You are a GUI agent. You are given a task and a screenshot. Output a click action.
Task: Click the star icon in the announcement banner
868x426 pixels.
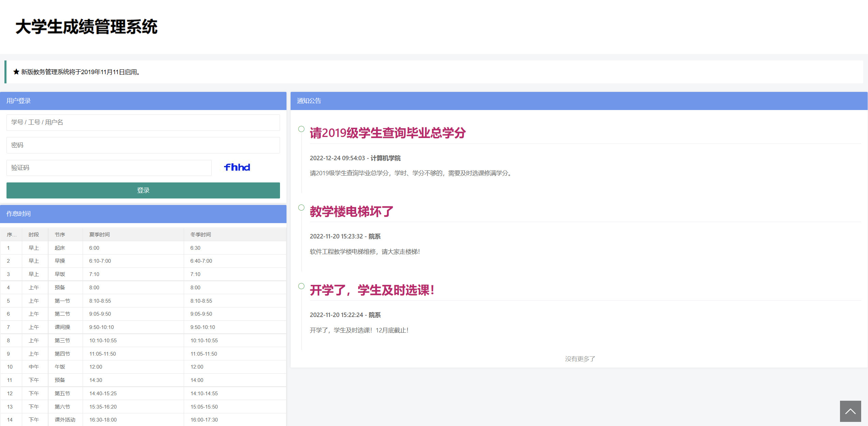(x=16, y=72)
